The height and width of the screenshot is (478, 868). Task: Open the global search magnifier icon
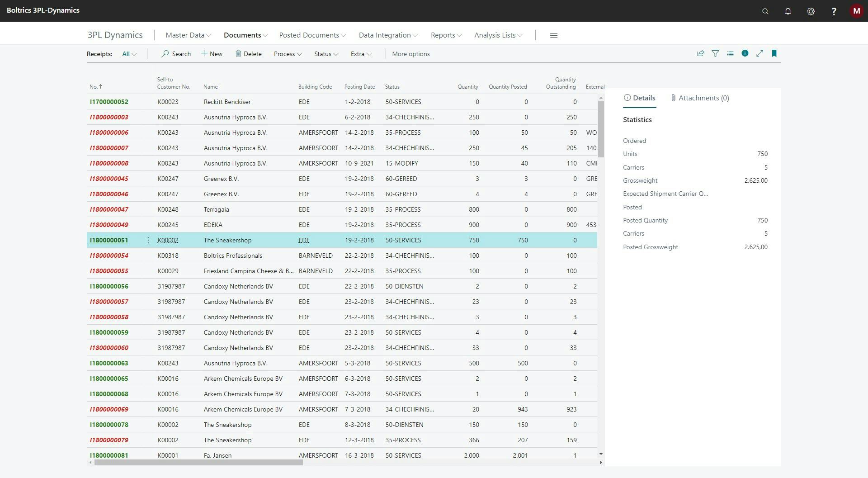point(765,11)
